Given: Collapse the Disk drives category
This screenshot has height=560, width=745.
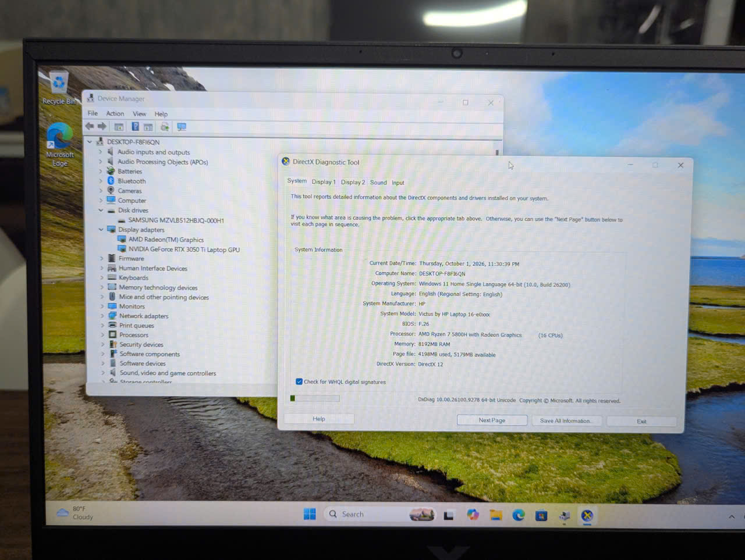Looking at the screenshot, I should pyautogui.click(x=101, y=211).
